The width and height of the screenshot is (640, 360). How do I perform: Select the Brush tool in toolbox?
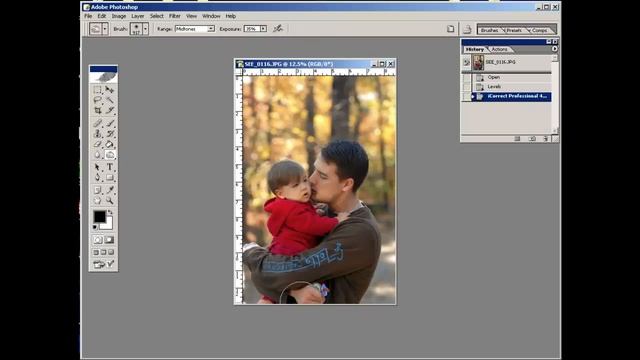110,123
